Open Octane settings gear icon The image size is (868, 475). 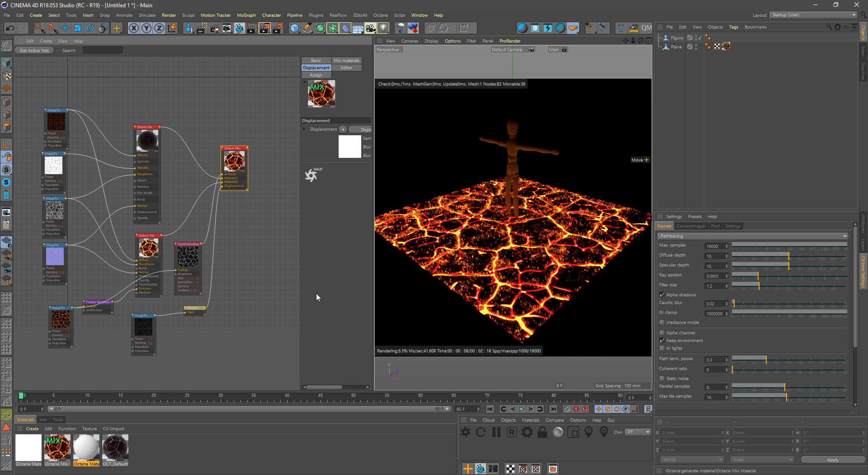click(x=527, y=432)
